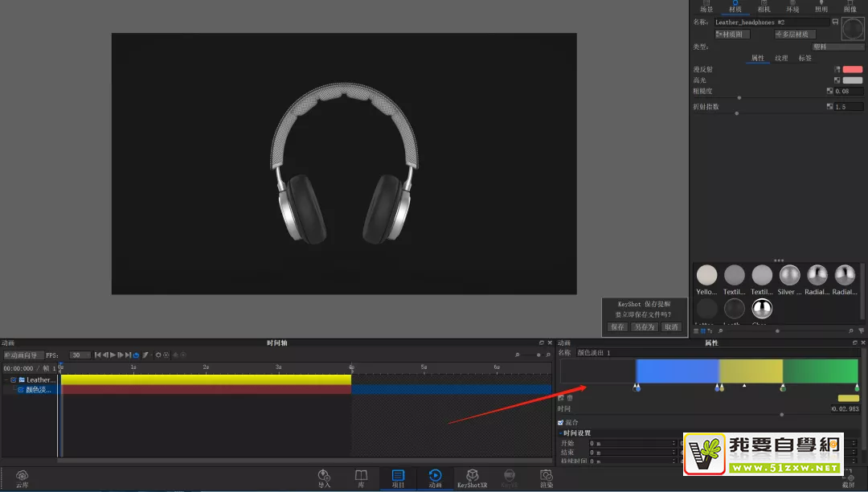
Task: Click Cancel (取消) in save reminder
Action: tap(670, 327)
